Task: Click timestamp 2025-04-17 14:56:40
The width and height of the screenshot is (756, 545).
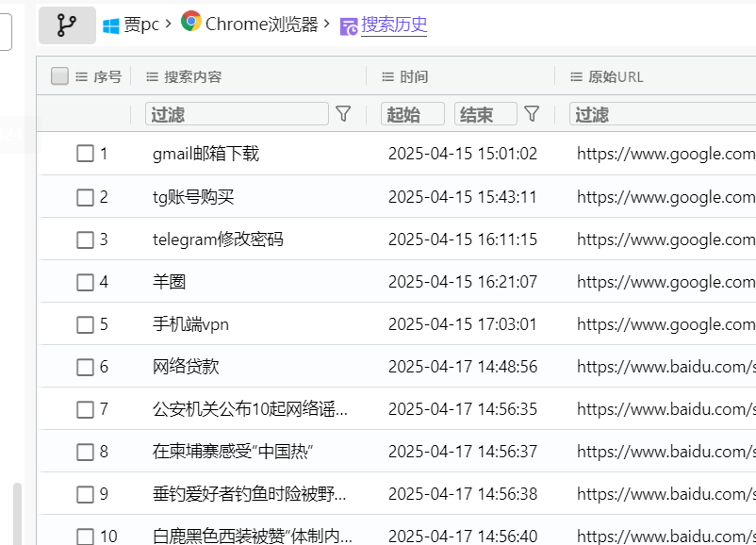Action: pos(463,537)
